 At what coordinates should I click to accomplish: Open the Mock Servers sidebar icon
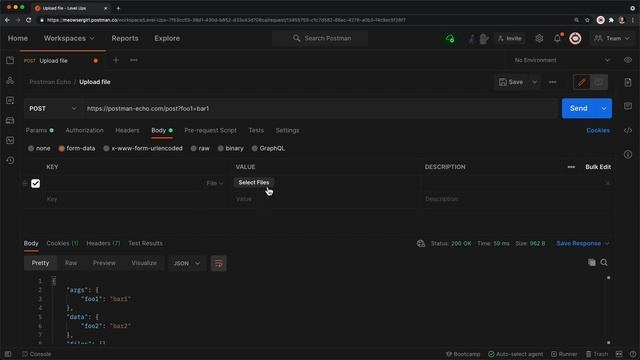tap(10, 120)
